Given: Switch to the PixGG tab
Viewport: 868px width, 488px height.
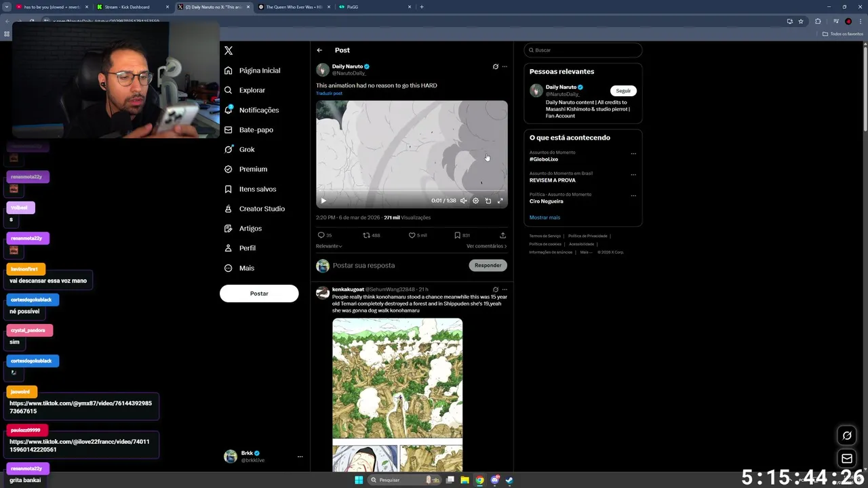Looking at the screenshot, I should (375, 7).
